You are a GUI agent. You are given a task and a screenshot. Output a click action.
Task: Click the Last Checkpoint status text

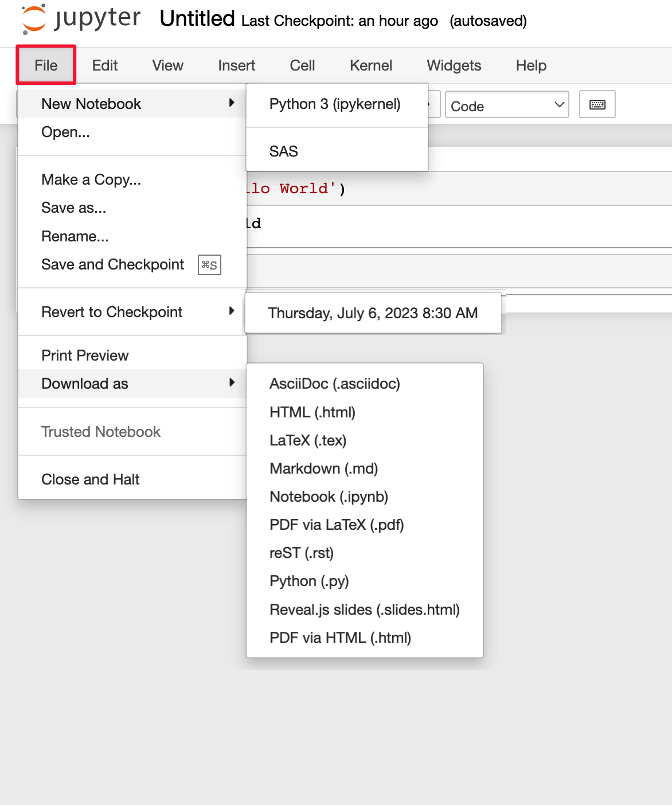coord(339,21)
